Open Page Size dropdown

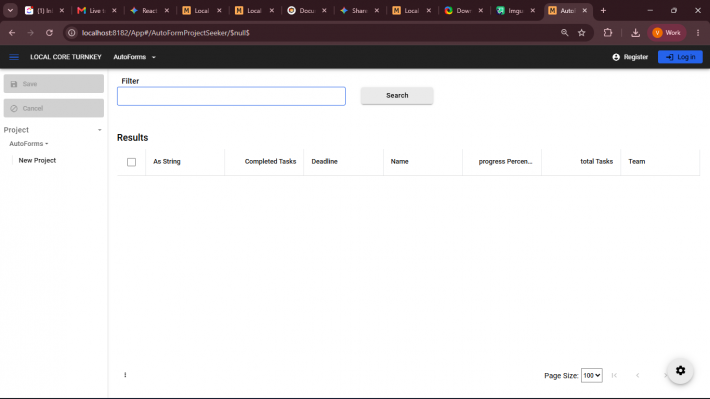click(x=591, y=375)
